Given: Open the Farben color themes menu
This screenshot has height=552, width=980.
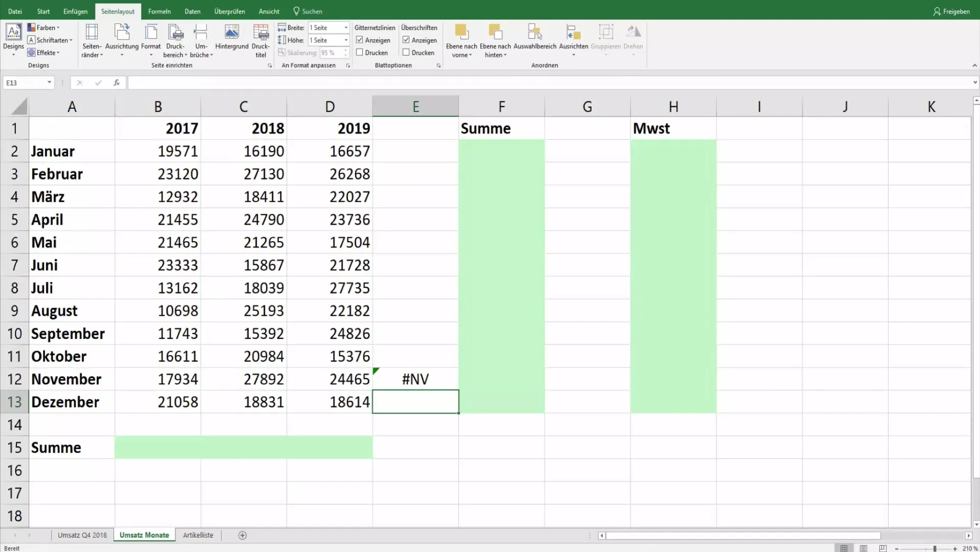Looking at the screenshot, I should (43, 28).
